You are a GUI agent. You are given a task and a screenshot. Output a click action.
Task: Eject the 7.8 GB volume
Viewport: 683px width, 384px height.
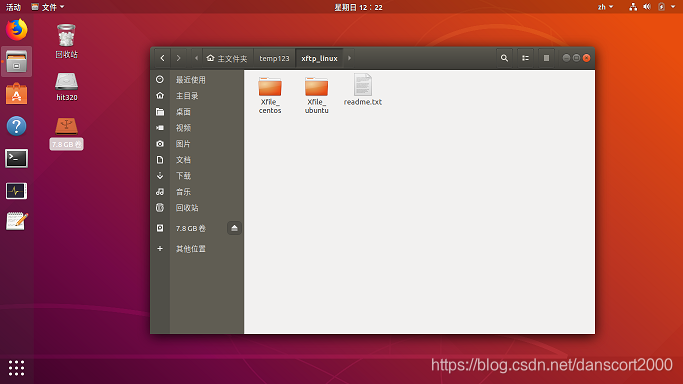click(x=234, y=228)
